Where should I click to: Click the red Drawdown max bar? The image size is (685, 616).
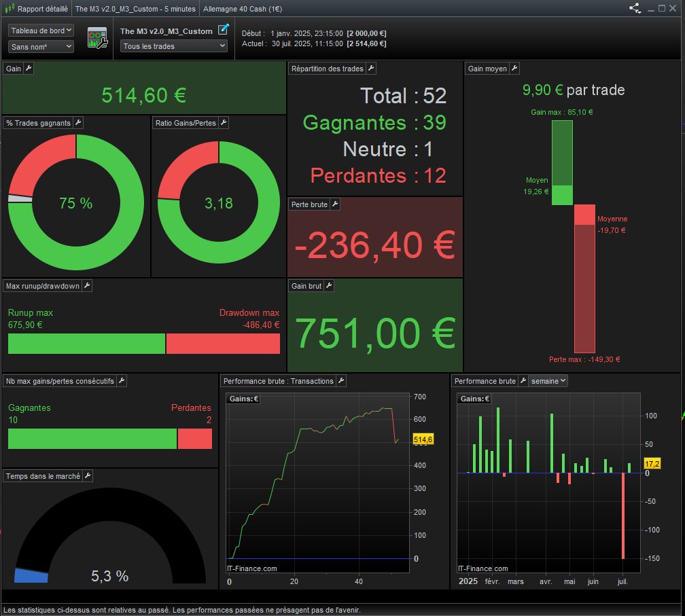point(223,344)
